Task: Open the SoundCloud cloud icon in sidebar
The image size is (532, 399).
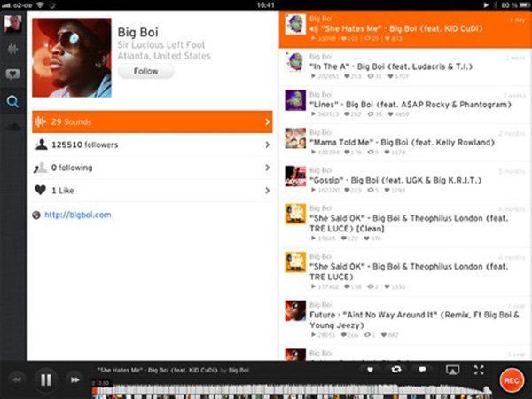Action: pyautogui.click(x=13, y=127)
